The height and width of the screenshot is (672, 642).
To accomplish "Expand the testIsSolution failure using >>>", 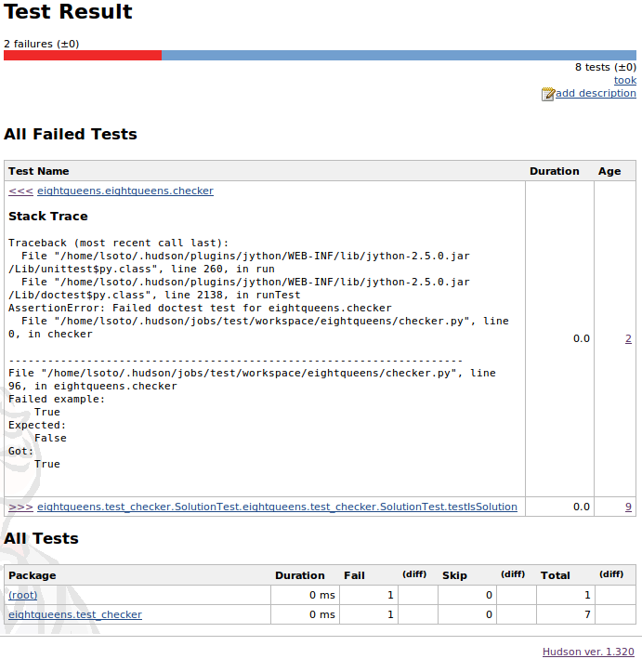I will coord(20,507).
